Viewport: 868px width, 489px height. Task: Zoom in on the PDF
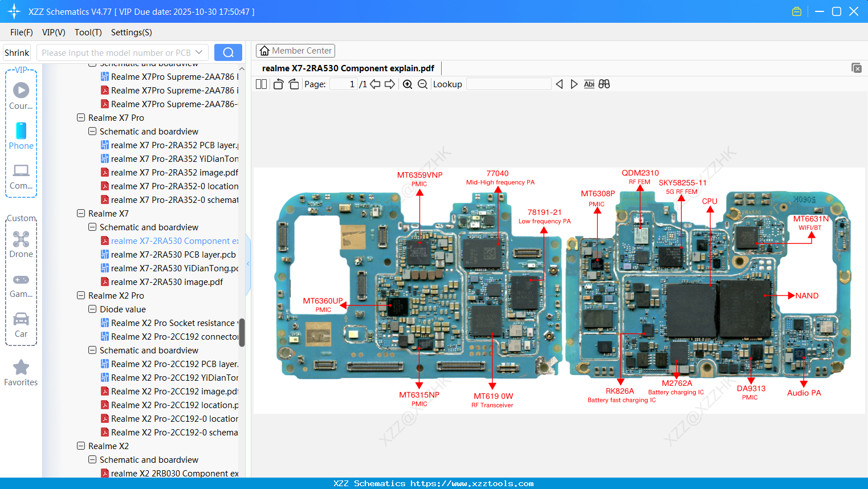pos(407,84)
